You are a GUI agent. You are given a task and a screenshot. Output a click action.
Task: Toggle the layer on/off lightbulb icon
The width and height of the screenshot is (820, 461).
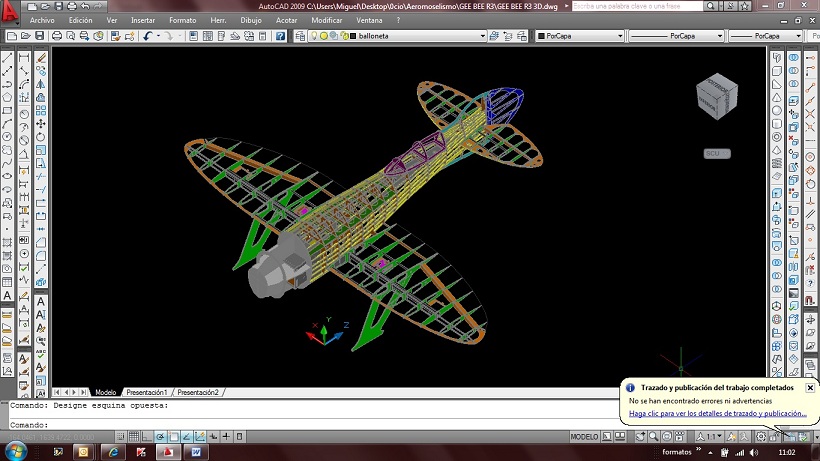click(x=313, y=36)
